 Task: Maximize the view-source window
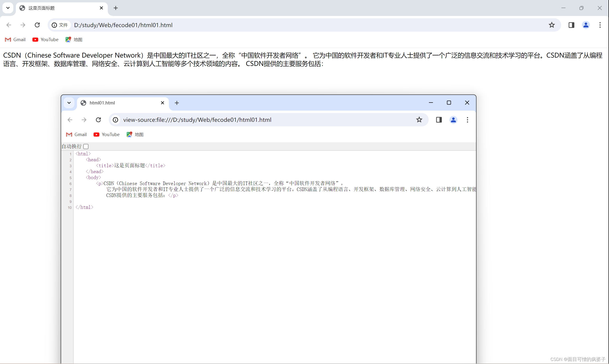tap(449, 103)
